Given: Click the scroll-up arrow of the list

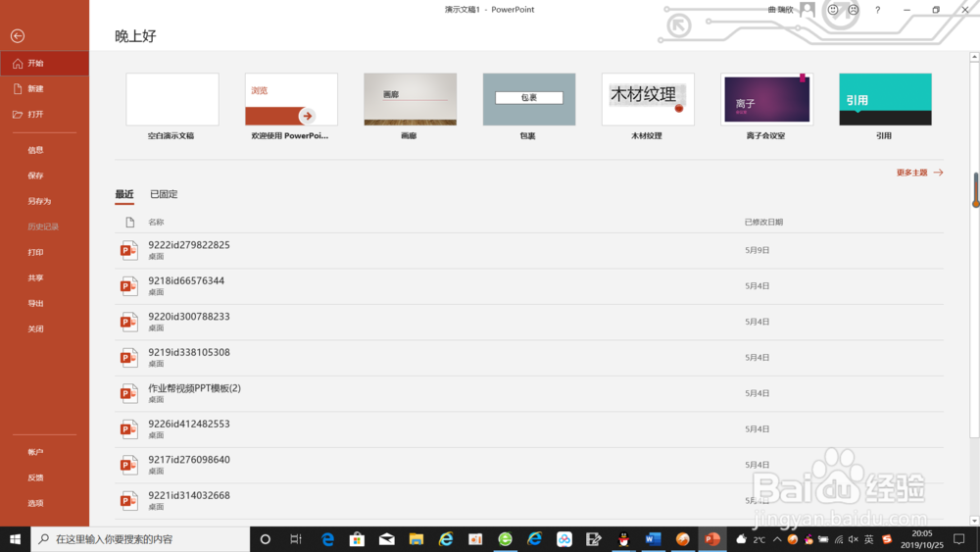Looking at the screenshot, I should 974,57.
